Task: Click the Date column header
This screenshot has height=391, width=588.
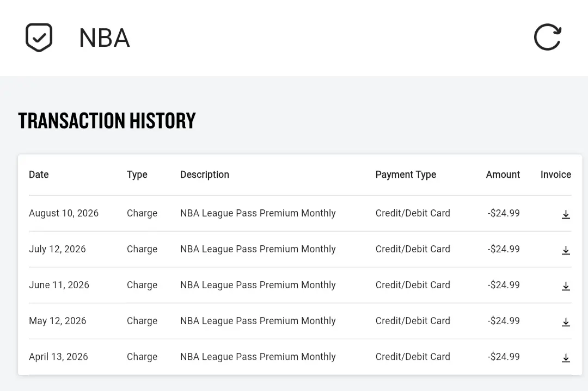Action: pyautogui.click(x=39, y=175)
